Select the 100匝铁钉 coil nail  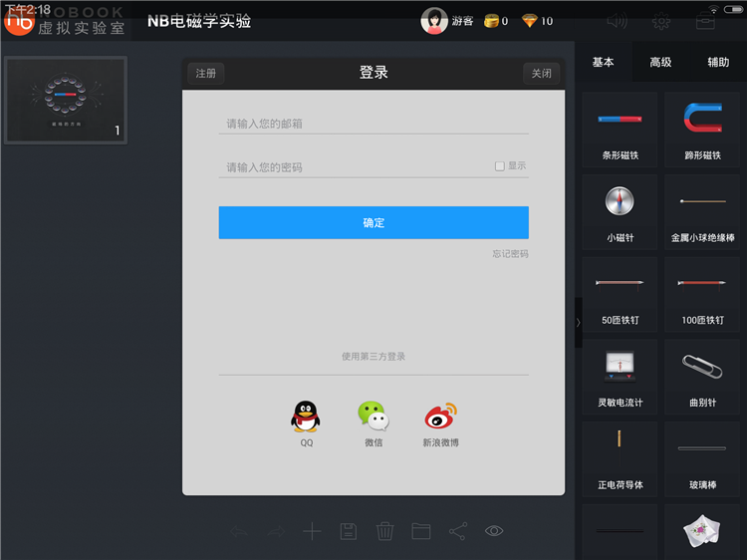[702, 295]
